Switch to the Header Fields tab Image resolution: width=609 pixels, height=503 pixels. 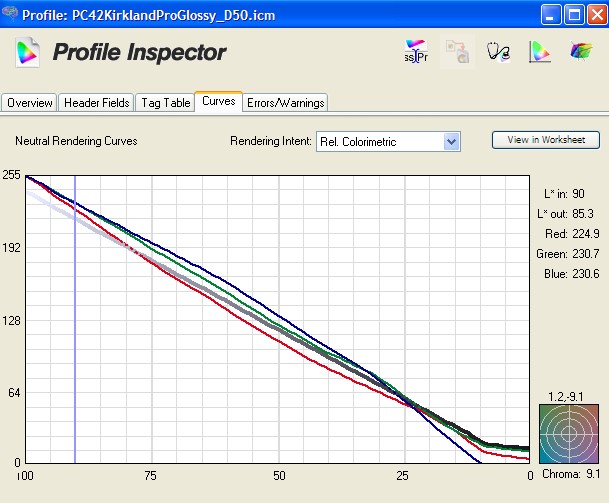point(95,102)
